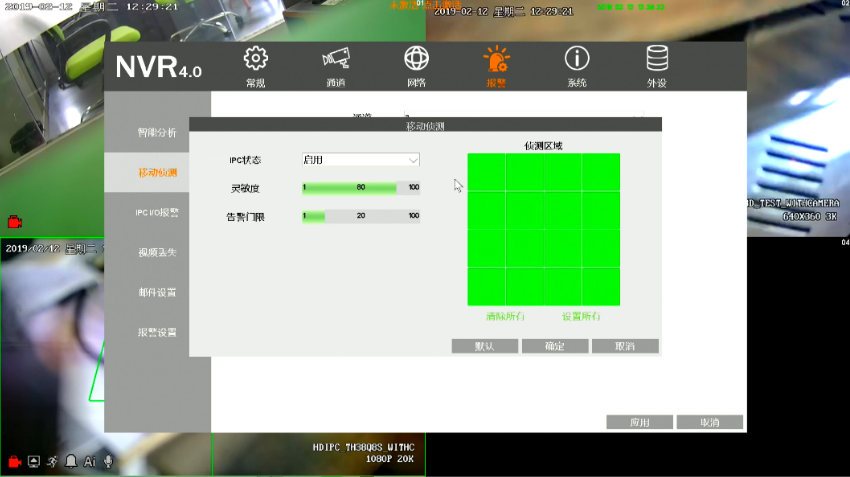This screenshot has width=850, height=477.
Task: Click the playback monitor icon in camera toolbar
Action: tap(34, 461)
